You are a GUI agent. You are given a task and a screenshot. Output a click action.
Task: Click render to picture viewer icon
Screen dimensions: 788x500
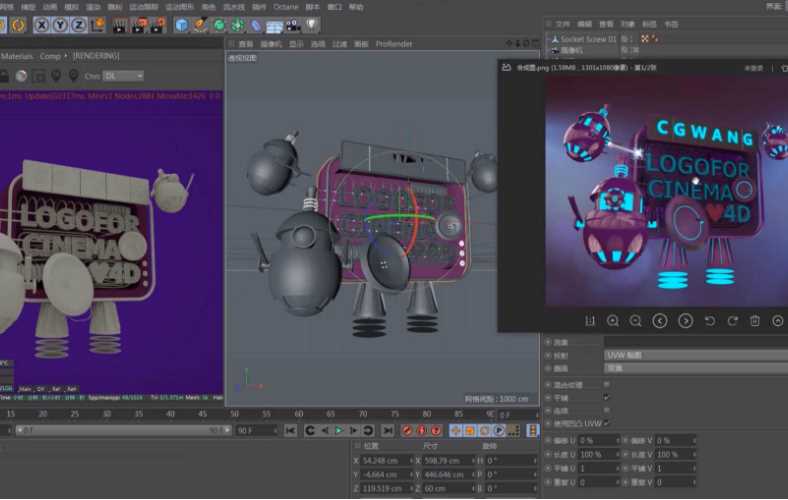click(139, 25)
